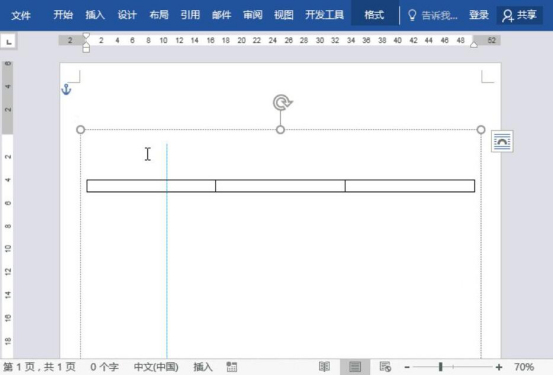Open the 布局 ribbon tab
This screenshot has width=553, height=376.
(159, 15)
